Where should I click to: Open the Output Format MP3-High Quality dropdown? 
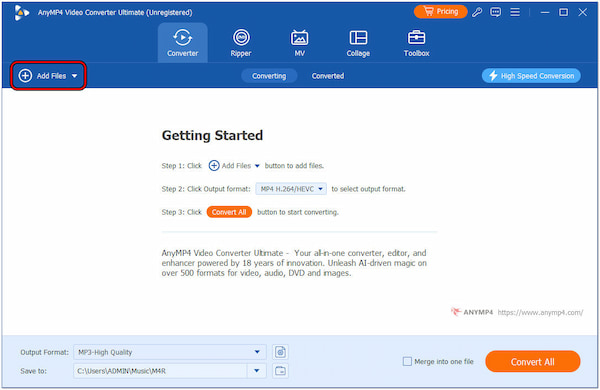170,352
